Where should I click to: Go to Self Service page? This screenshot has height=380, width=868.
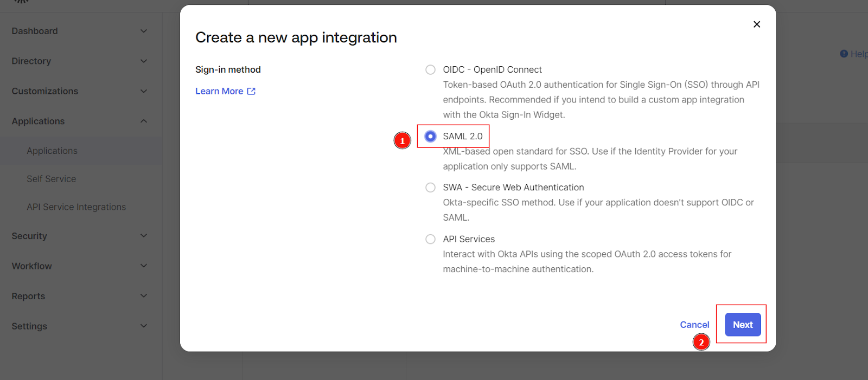click(x=52, y=179)
